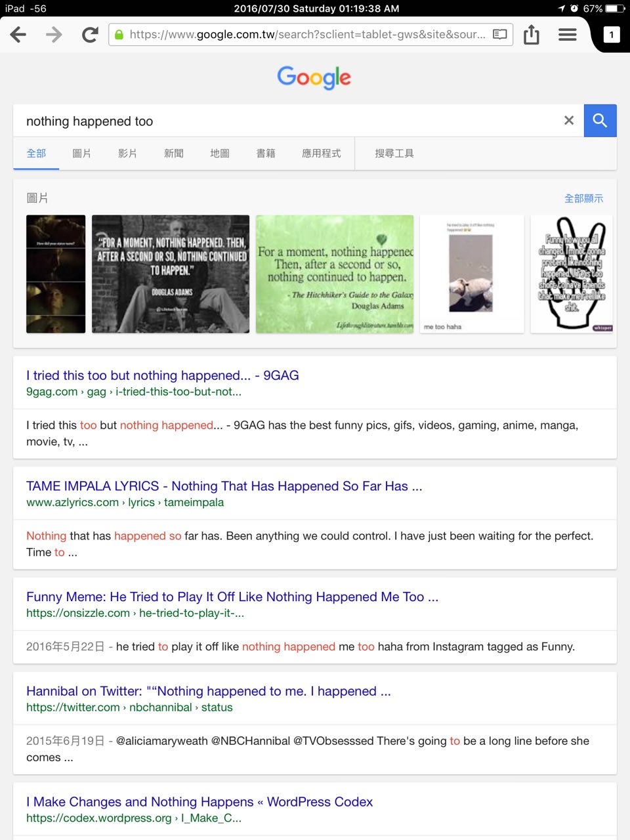Tap the onsizzle.com URL breadcrumb

pyautogui.click(x=135, y=614)
